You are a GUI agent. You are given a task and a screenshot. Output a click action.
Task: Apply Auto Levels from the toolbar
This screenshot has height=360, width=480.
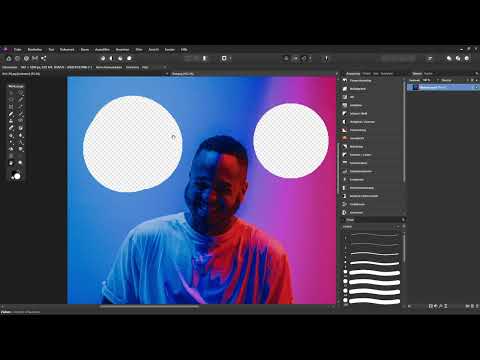pos(103,58)
